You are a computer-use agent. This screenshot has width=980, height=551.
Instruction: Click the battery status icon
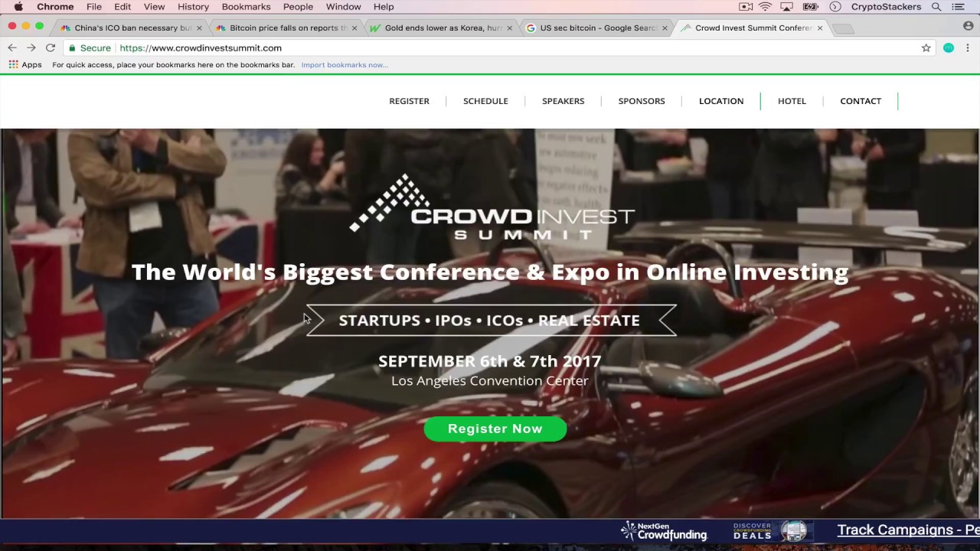click(811, 7)
